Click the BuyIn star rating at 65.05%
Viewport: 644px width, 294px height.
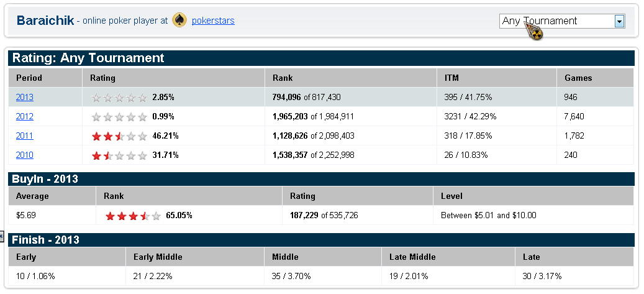click(x=133, y=216)
